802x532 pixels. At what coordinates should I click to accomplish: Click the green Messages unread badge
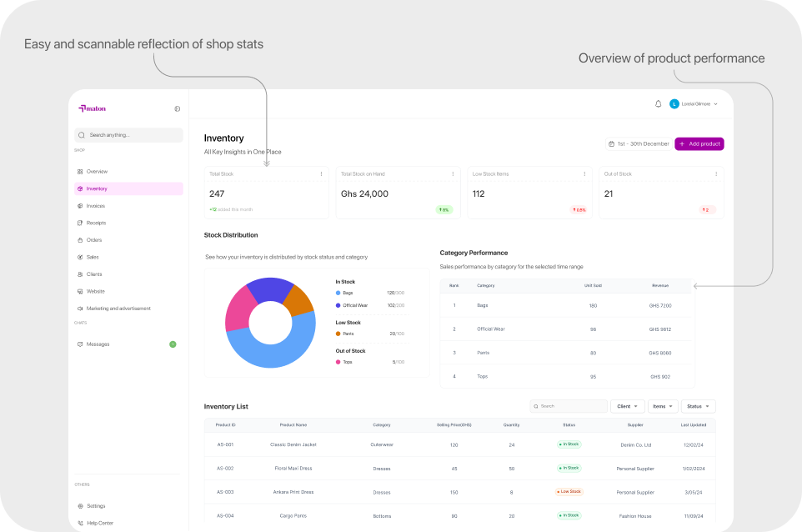click(173, 344)
